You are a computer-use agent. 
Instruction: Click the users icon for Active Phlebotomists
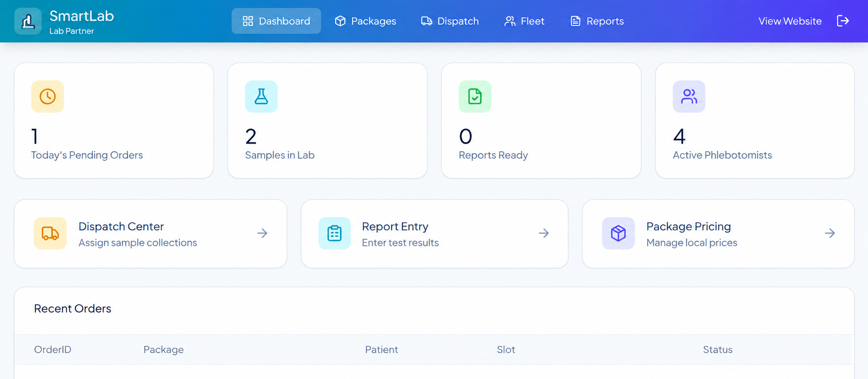click(689, 96)
